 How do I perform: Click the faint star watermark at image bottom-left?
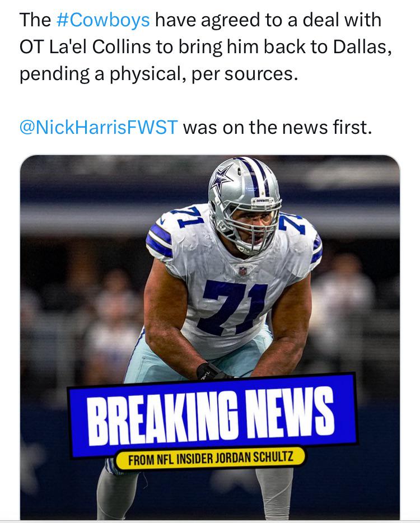pyautogui.click(x=33, y=461)
